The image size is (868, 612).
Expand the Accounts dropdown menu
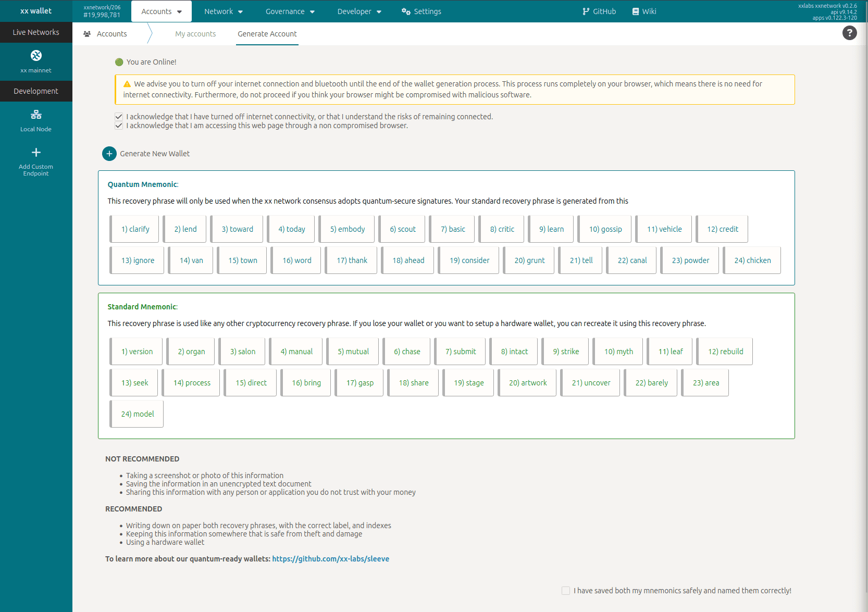pyautogui.click(x=162, y=11)
